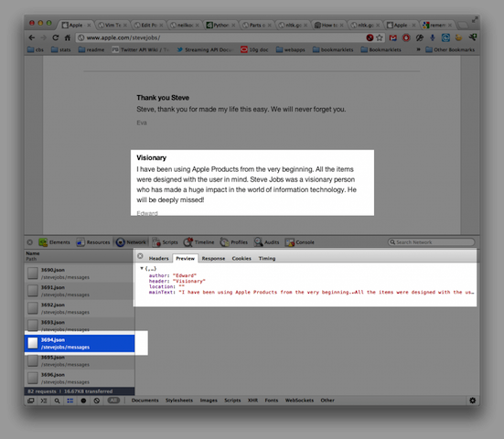Screen dimensions: 504x439
Task: Collapse the JSON object disclosure triangle
Action: pyautogui.click(x=142, y=268)
